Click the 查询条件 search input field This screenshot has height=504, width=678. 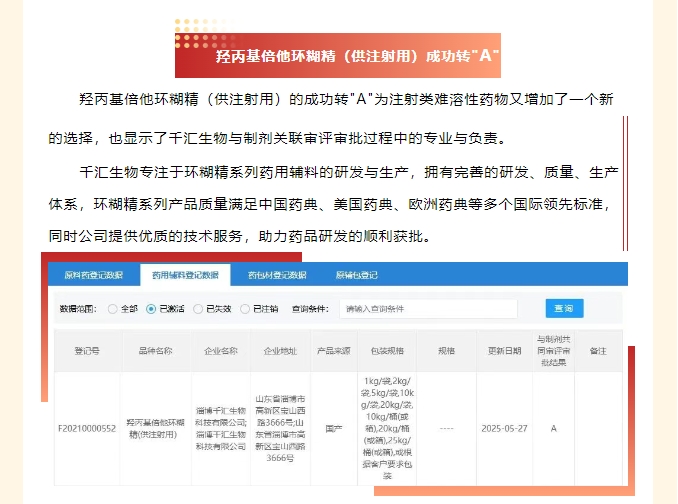[428, 309]
